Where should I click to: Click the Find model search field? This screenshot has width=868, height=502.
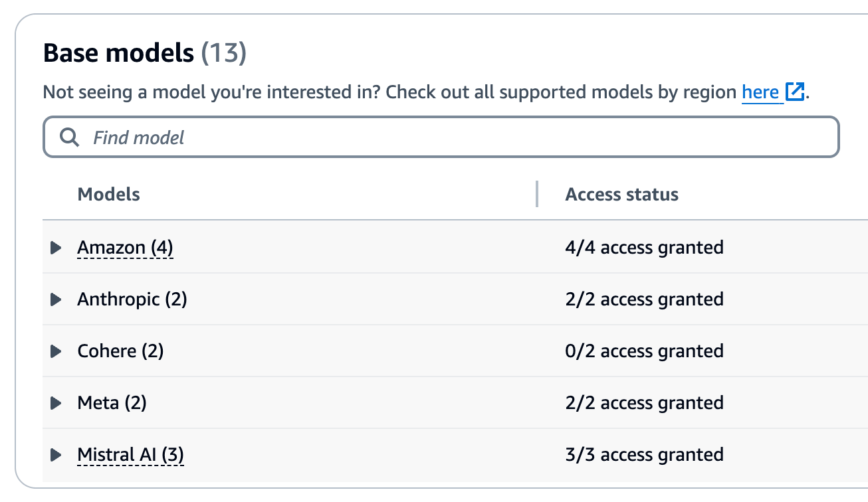click(452, 137)
